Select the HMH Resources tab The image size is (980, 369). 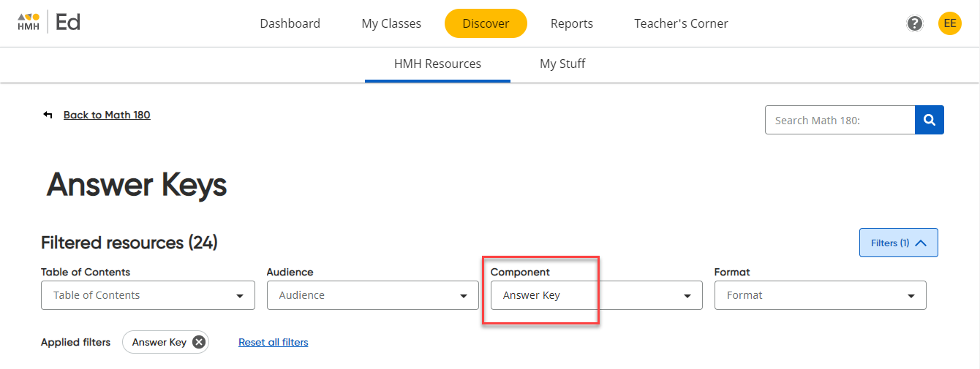[x=437, y=64]
